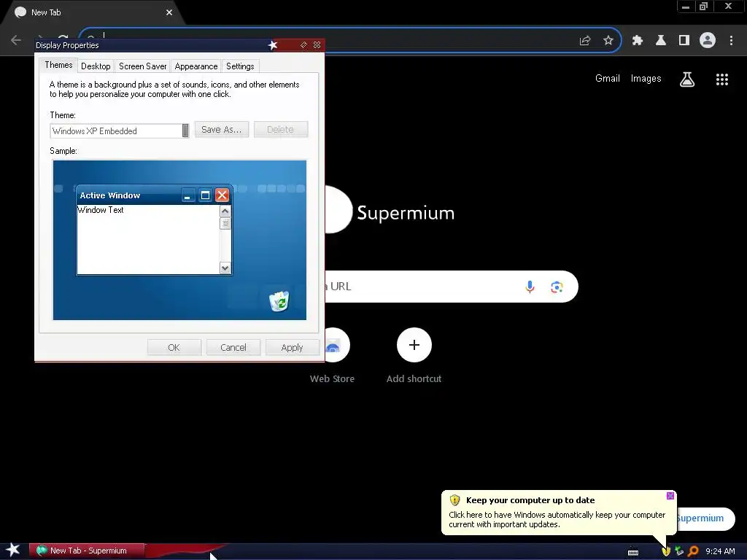Open the profile avatar icon
The height and width of the screenshot is (560, 747).
[x=708, y=41]
